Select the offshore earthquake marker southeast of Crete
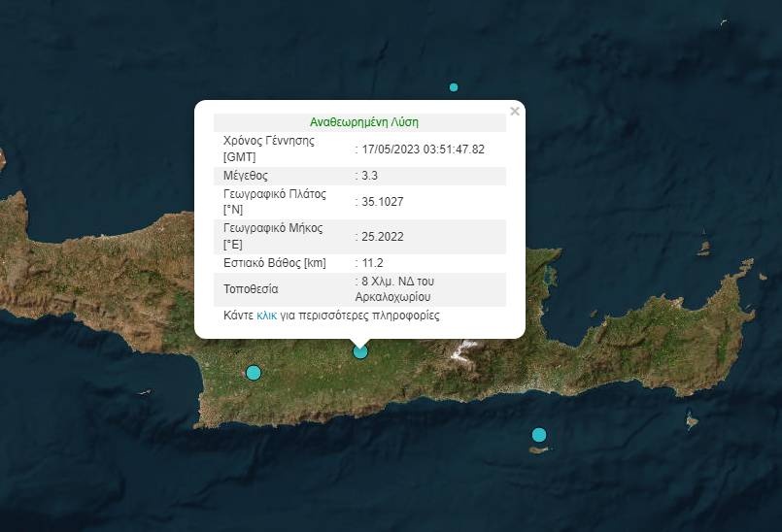Viewport: 782px width, 532px height. (539, 434)
